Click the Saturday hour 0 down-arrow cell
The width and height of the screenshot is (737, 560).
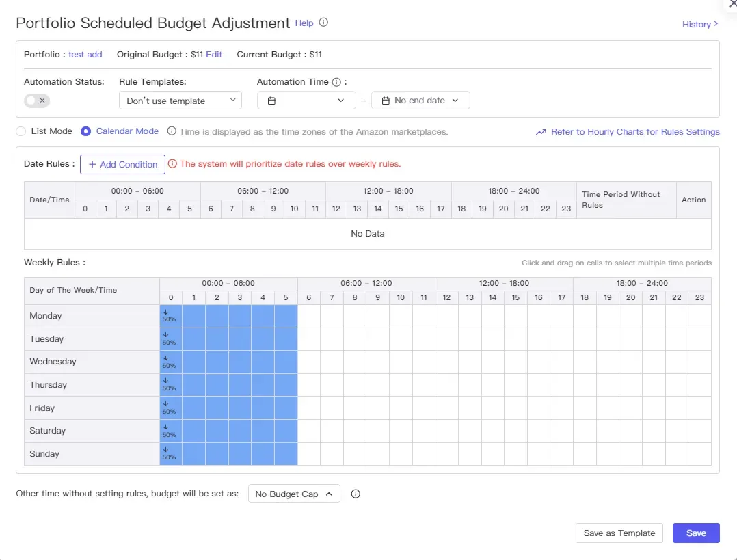171,431
